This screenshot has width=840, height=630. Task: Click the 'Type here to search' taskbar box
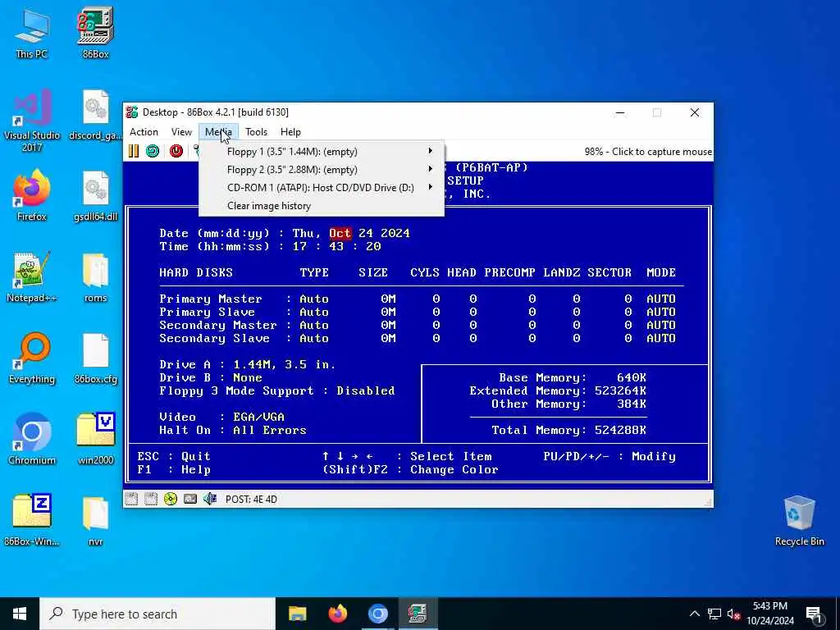[157, 614]
